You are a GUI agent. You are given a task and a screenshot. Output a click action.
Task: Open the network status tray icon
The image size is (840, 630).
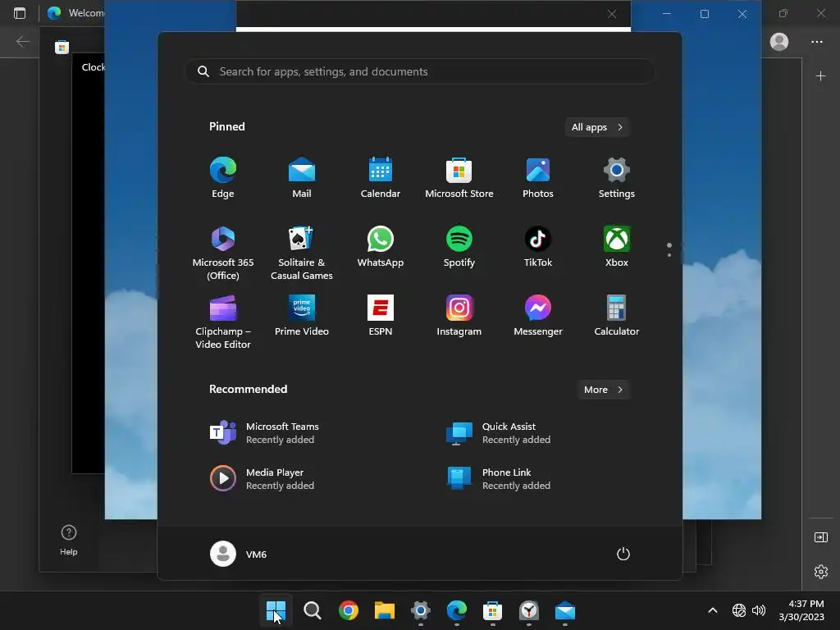pyautogui.click(x=739, y=610)
